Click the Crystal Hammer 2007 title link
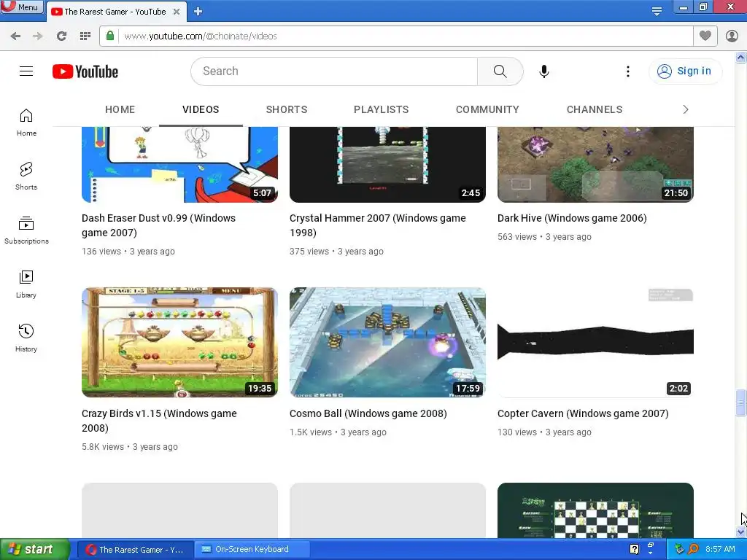Screen dimensions: 747x560 point(378,225)
